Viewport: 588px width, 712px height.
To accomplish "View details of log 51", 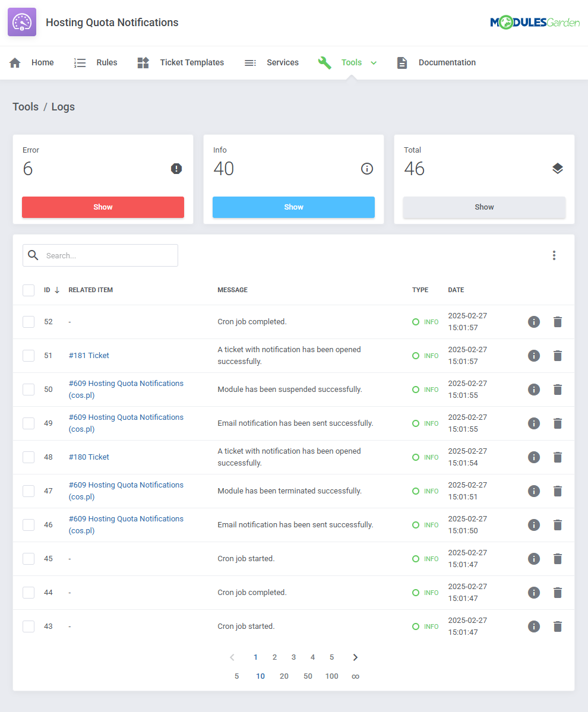I will [x=534, y=356].
